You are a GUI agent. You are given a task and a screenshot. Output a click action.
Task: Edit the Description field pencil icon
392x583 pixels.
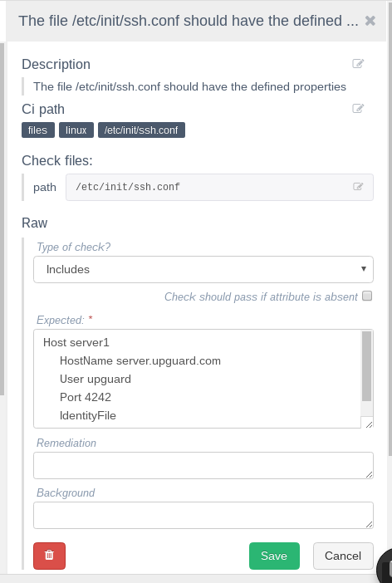[358, 64]
